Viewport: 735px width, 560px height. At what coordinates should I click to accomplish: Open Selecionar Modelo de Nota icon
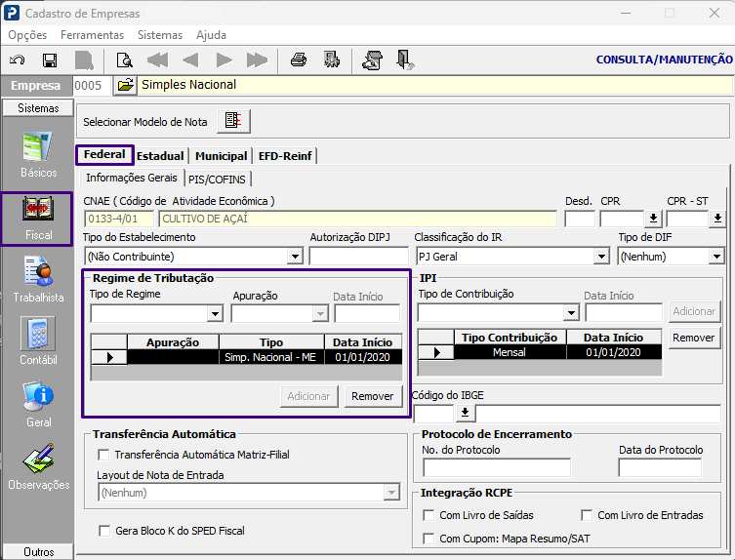[x=233, y=121]
